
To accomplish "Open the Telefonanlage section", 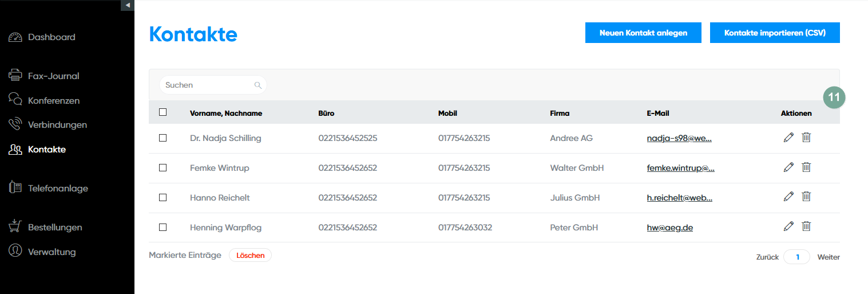I will coord(57,188).
